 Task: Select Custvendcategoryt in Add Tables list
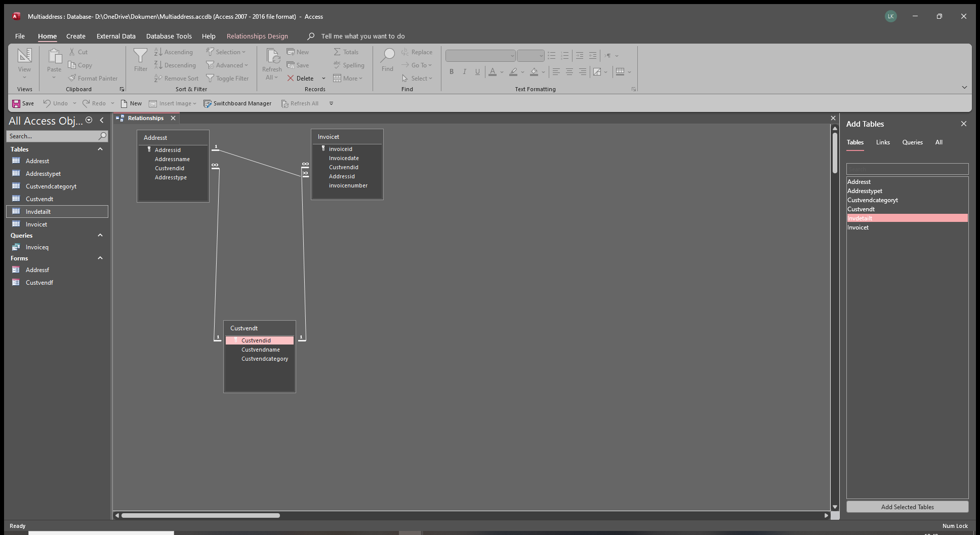tap(873, 200)
